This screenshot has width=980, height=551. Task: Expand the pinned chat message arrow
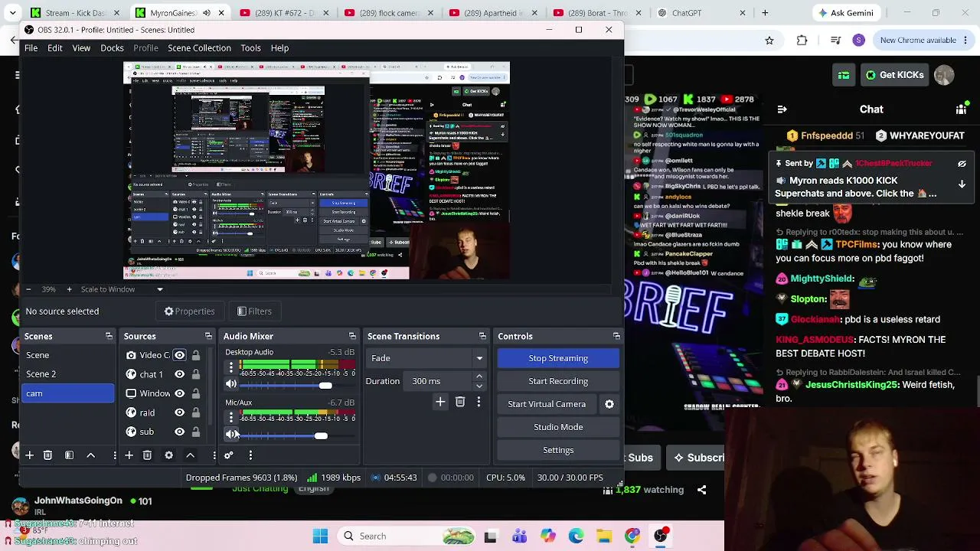coord(962,184)
